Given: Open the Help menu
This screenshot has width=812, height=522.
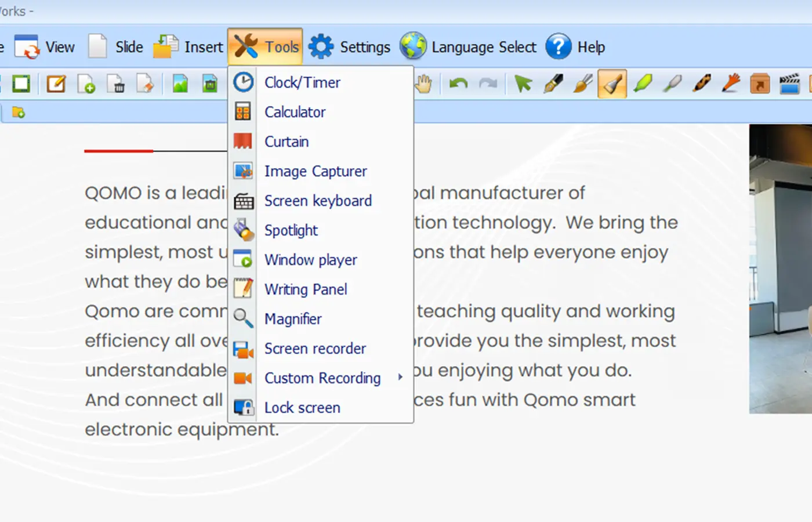Looking at the screenshot, I should click(x=575, y=47).
